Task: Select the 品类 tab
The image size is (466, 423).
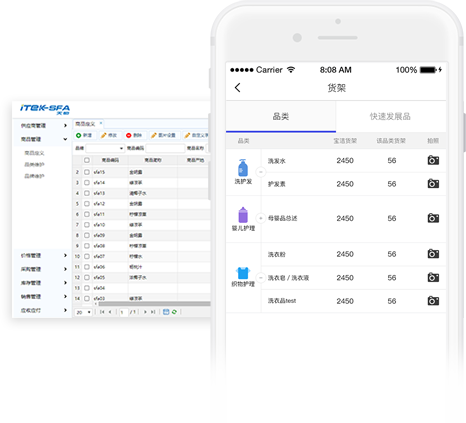Action: (x=281, y=116)
